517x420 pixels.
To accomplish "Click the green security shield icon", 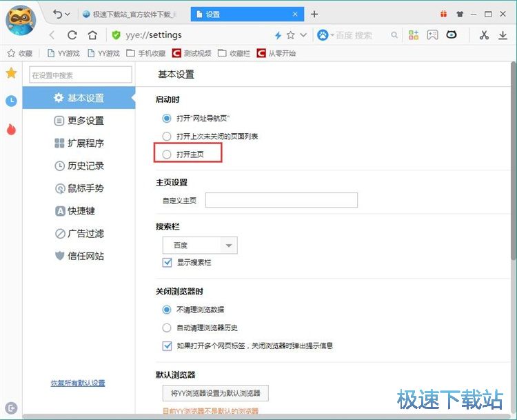I will click(x=116, y=35).
